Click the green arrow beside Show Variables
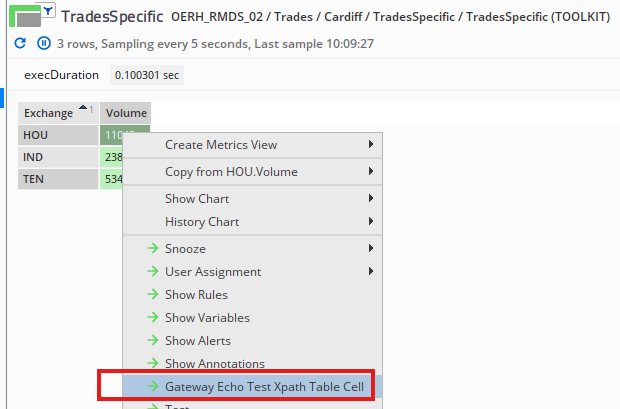 tap(152, 318)
